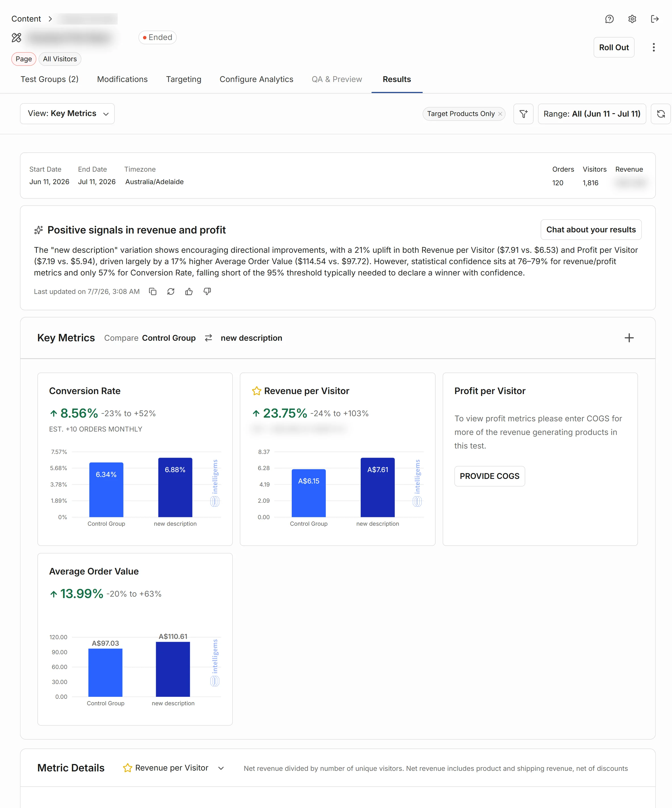Viewport: 672px width, 808px height.
Task: Click the All Visitors tag
Action: pos(60,59)
